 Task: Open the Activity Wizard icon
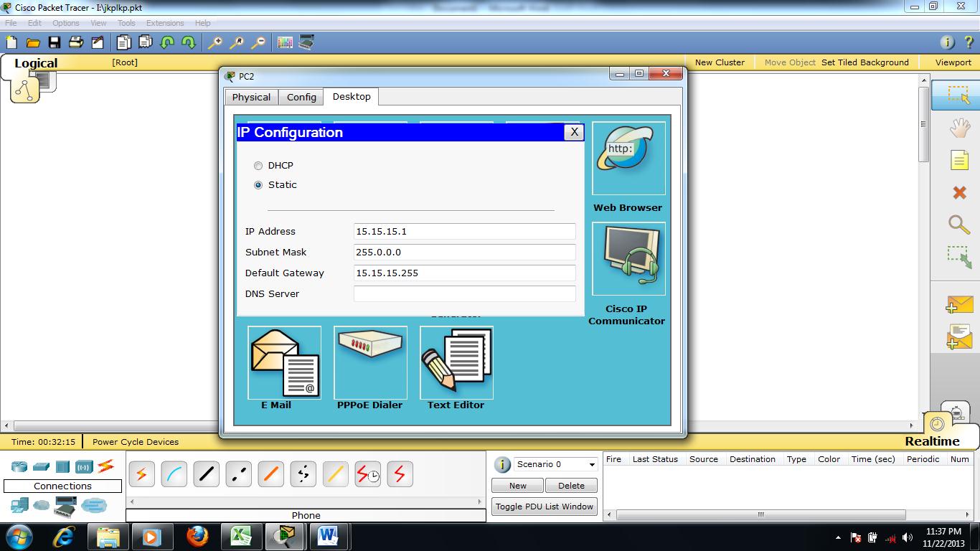tap(98, 42)
